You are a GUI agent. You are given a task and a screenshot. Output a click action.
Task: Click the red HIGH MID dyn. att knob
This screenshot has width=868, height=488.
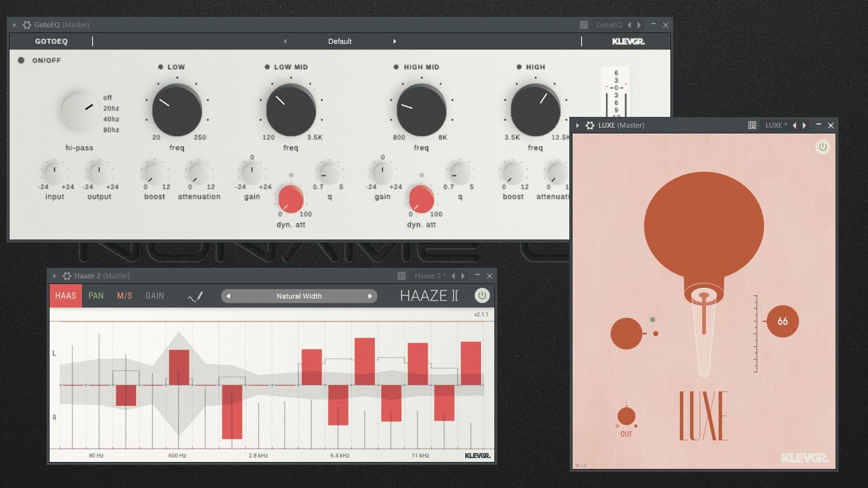(x=421, y=198)
